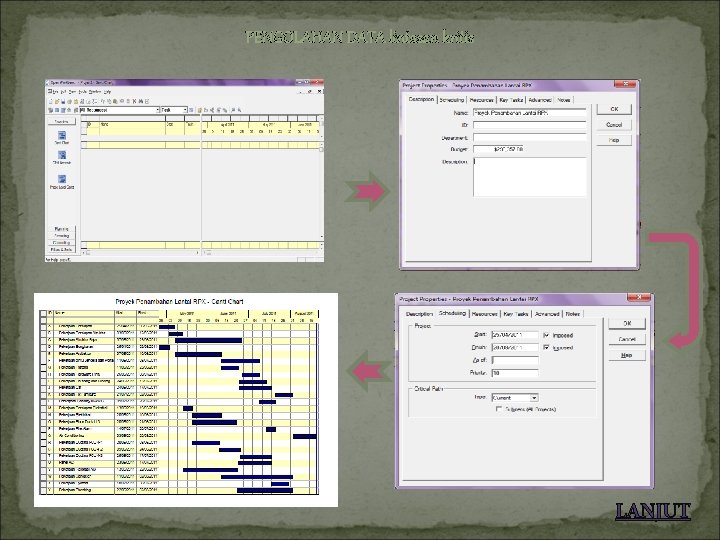The height and width of the screenshot is (540, 720).
Task: Click OK in the dialog with Budget field
Action: pos(614,109)
